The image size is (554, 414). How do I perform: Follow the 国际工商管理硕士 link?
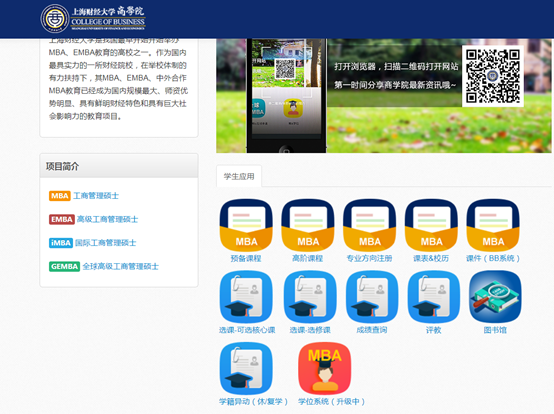[105, 243]
